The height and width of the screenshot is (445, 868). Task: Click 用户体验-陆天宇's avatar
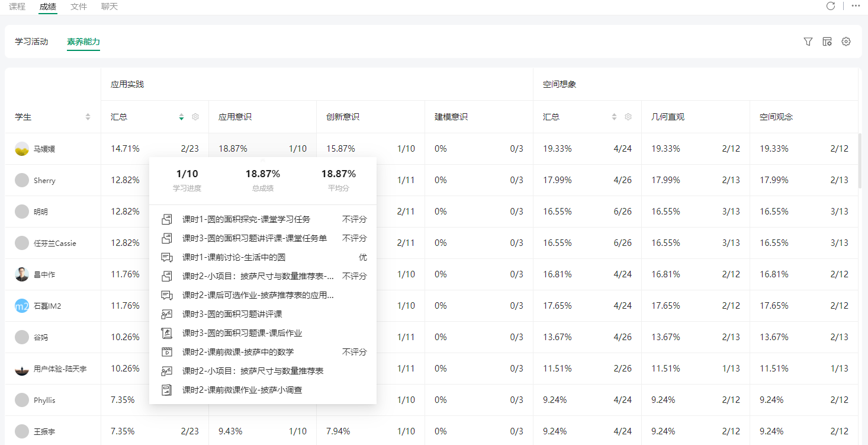[x=22, y=369]
